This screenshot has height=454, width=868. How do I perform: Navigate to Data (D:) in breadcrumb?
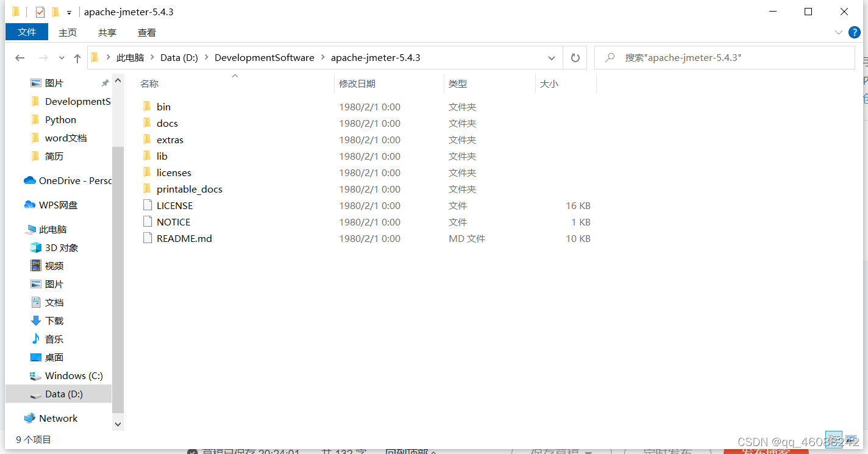pyautogui.click(x=179, y=58)
